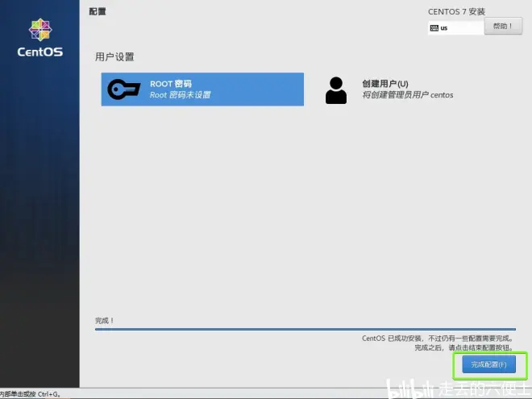The image size is (532, 399).
Task: Click the 帮助! help button
Action: click(503, 26)
